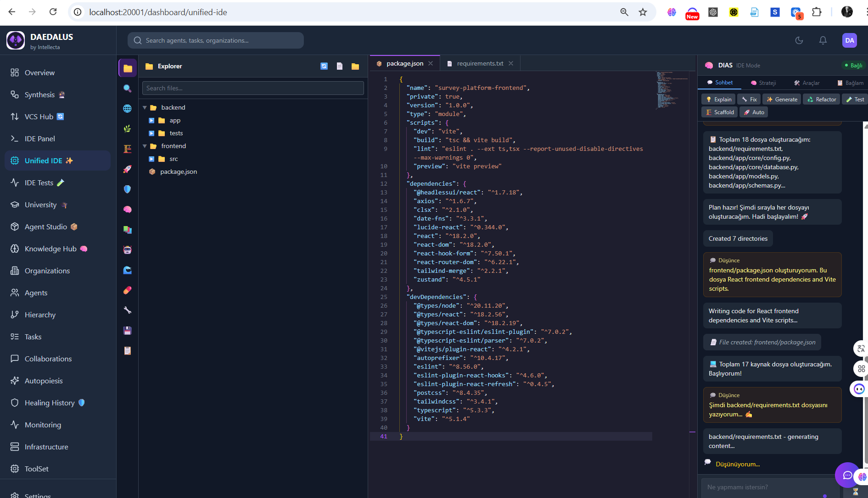This screenshot has height=498, width=868.
Task: Bookmark this page with the star icon
Action: 643,12
